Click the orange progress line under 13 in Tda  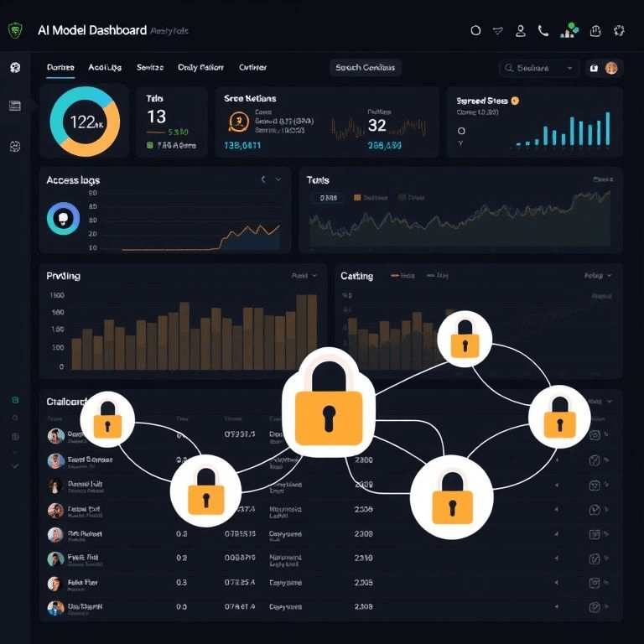[156, 132]
